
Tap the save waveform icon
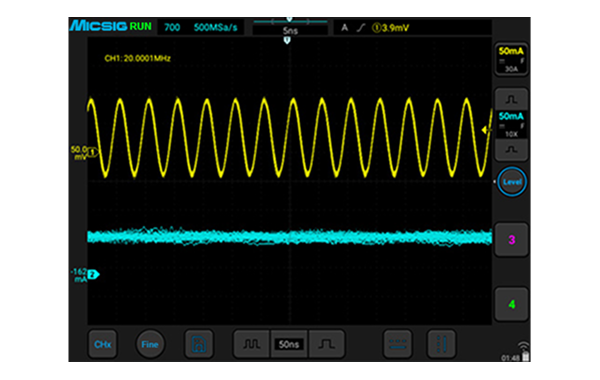tap(199, 344)
